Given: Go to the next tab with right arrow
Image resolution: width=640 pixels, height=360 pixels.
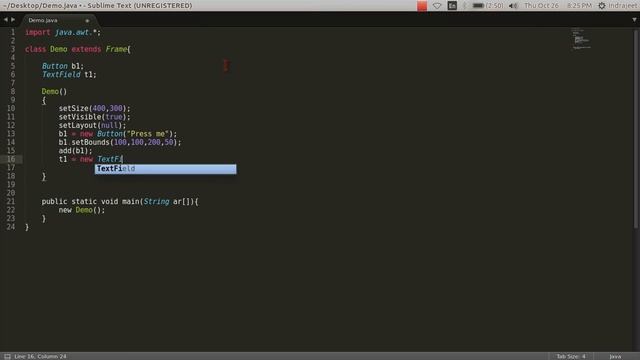Looking at the screenshot, I should (13, 20).
